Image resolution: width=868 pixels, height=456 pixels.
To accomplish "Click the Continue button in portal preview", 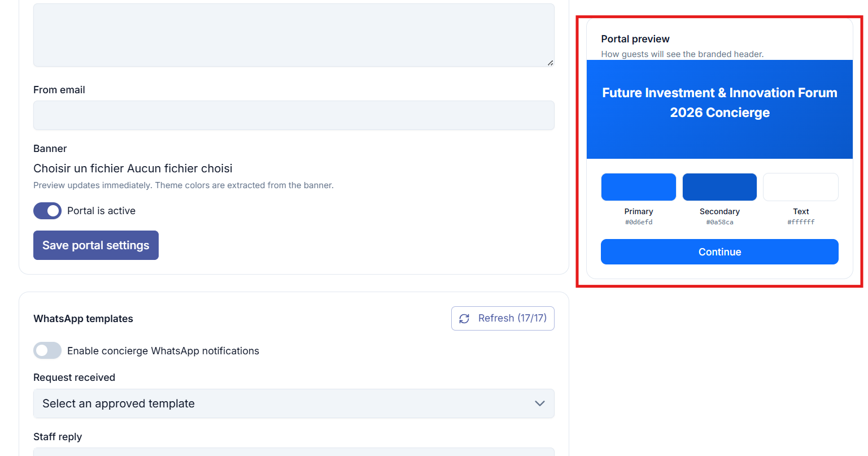I will [719, 252].
